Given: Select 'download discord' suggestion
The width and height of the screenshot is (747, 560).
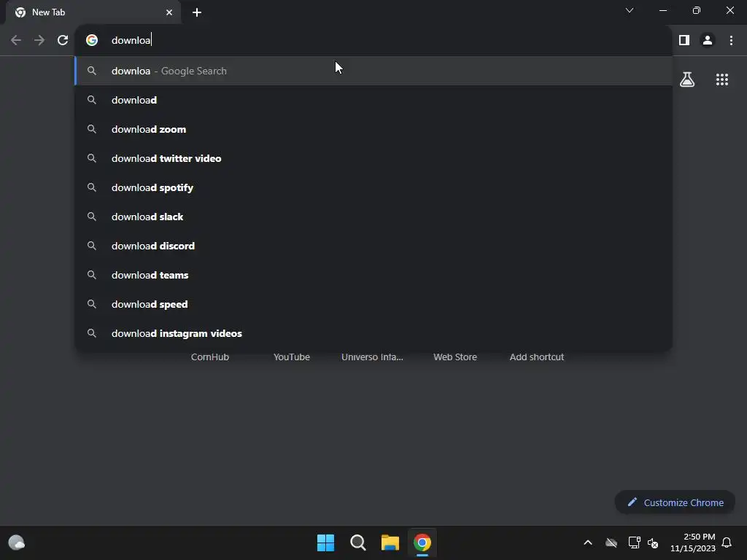Looking at the screenshot, I should (x=374, y=246).
